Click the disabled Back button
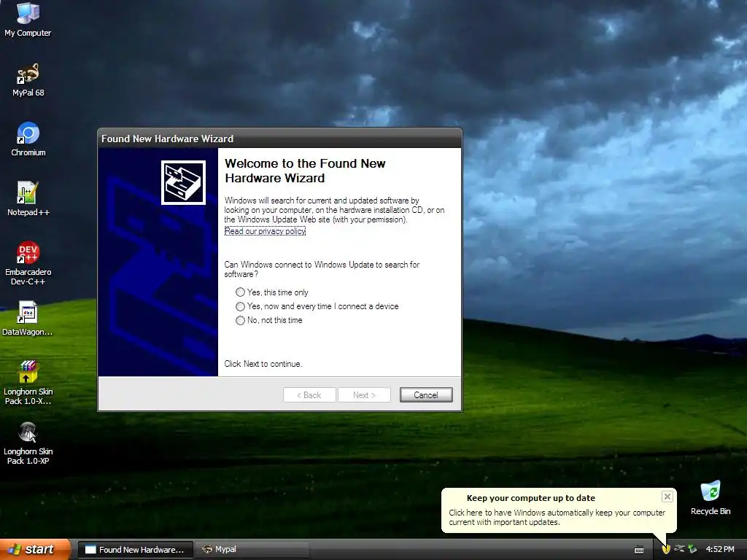747x560 pixels. pos(309,394)
